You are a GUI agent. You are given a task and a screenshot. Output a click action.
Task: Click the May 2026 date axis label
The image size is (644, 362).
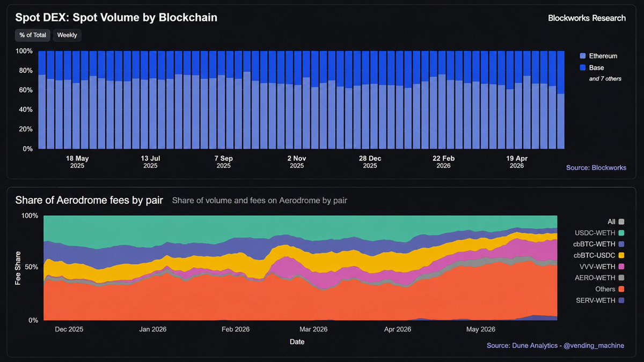(x=480, y=329)
